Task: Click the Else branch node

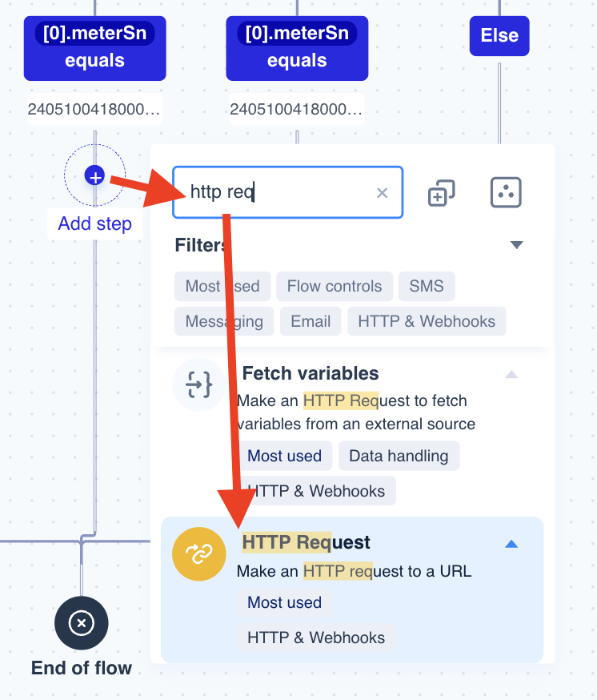Action: (499, 35)
